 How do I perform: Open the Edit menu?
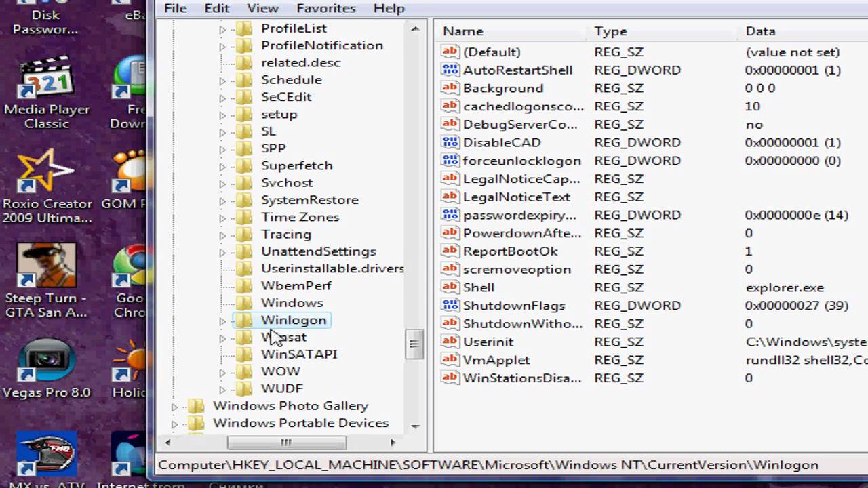217,8
